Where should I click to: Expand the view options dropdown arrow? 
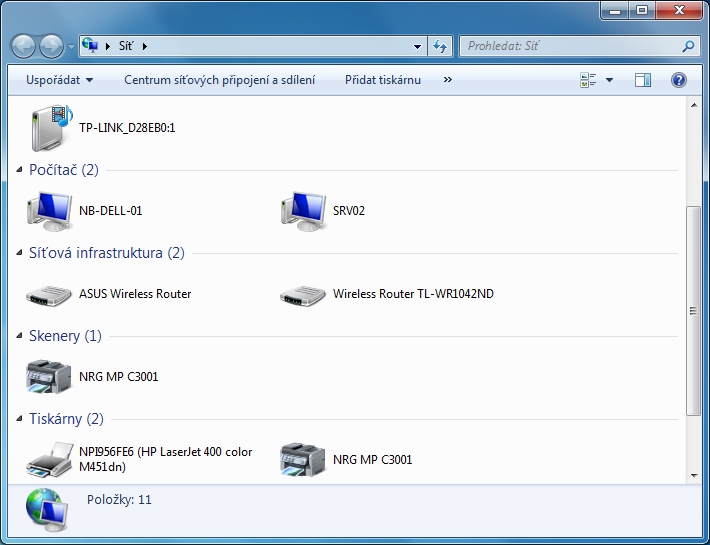609,80
